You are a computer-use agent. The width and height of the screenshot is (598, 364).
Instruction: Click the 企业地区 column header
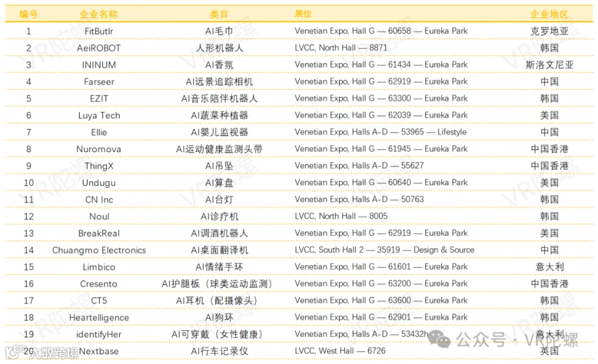549,14
